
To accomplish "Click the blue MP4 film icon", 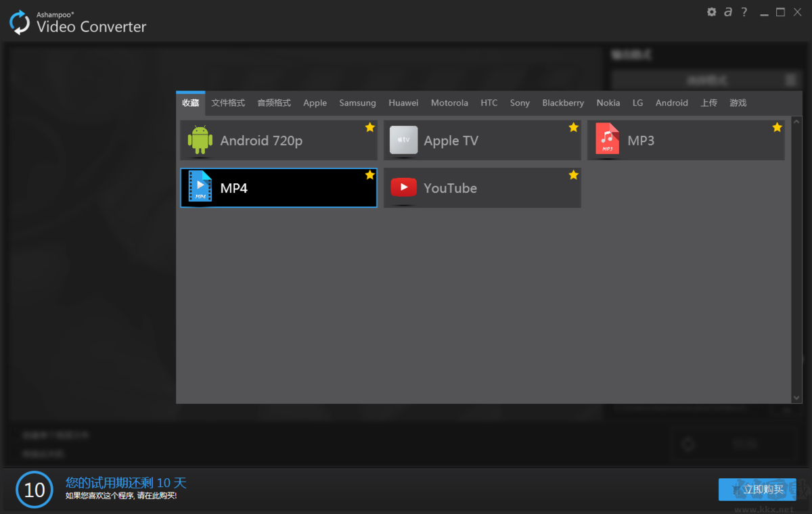I will (200, 187).
